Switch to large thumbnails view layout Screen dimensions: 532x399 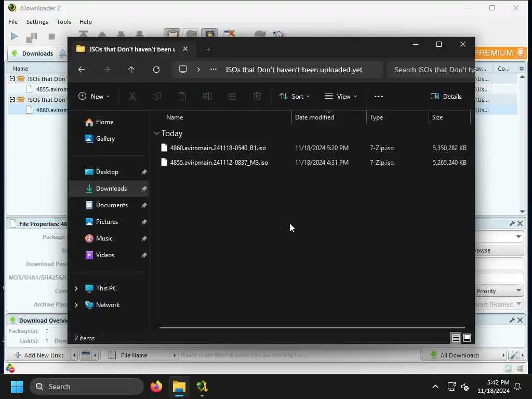467,338
